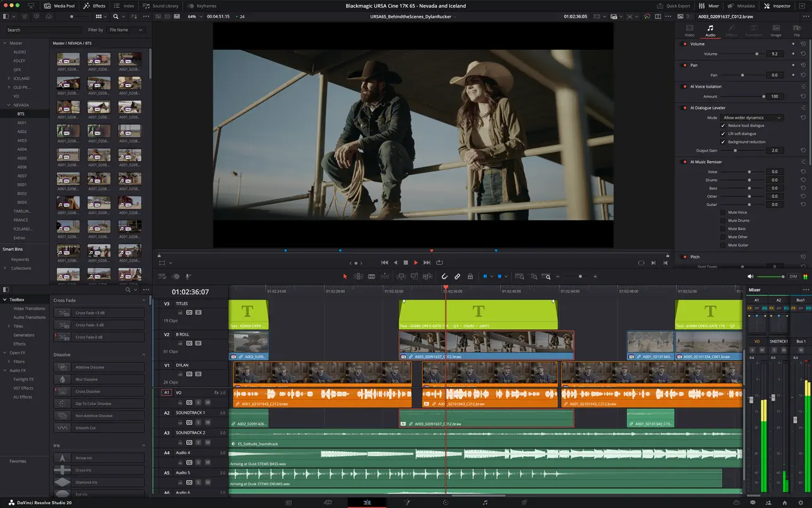The image size is (812, 508).
Task: Open the Mixer panel
Action: click(x=710, y=6)
